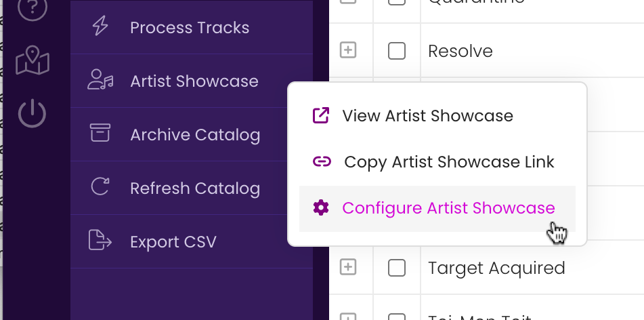Tick the checkbox next to Resolve

[x=397, y=51]
